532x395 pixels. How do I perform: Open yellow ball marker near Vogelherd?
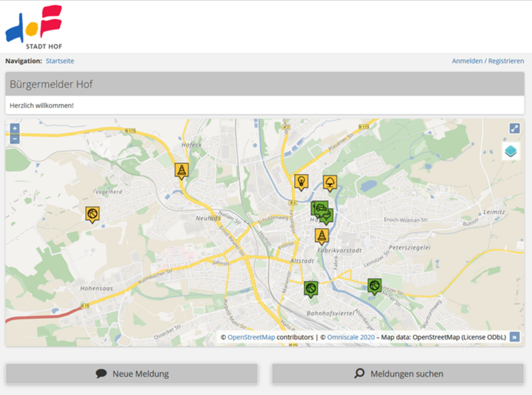(92, 214)
